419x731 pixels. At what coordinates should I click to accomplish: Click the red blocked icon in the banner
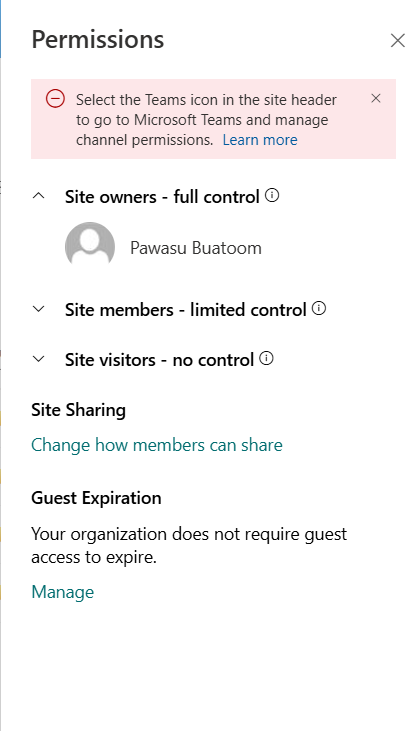[55, 99]
